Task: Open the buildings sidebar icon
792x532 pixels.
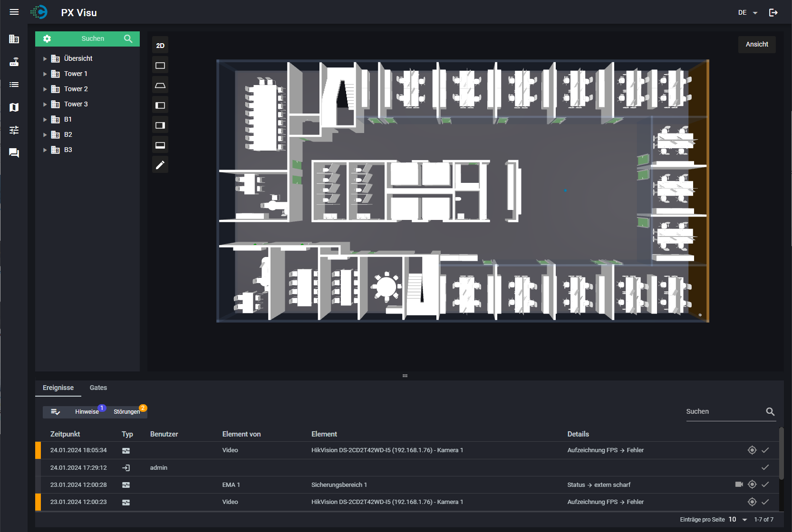Action: (14, 39)
